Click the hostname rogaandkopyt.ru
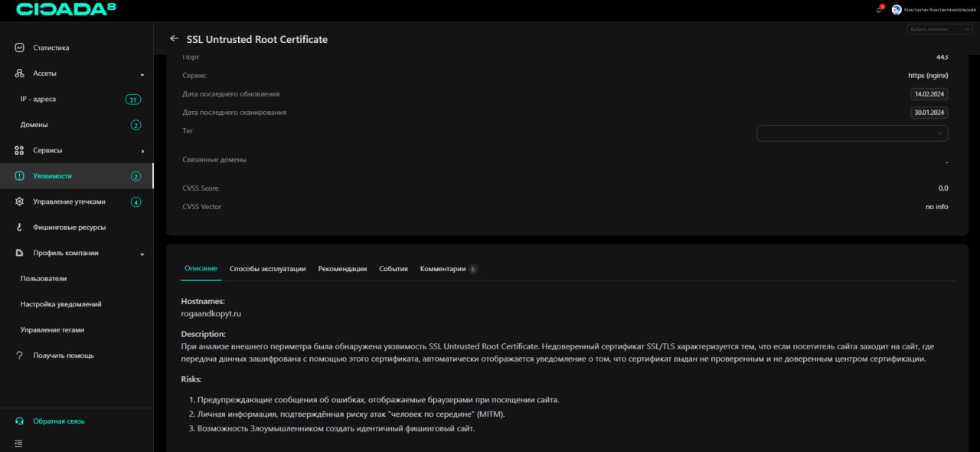This screenshot has height=452, width=980. pos(211,313)
